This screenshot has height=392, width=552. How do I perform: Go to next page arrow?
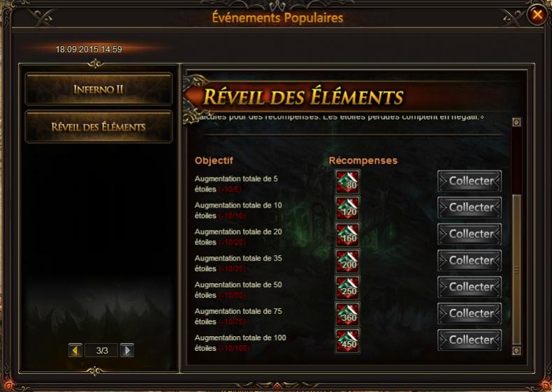tap(127, 350)
